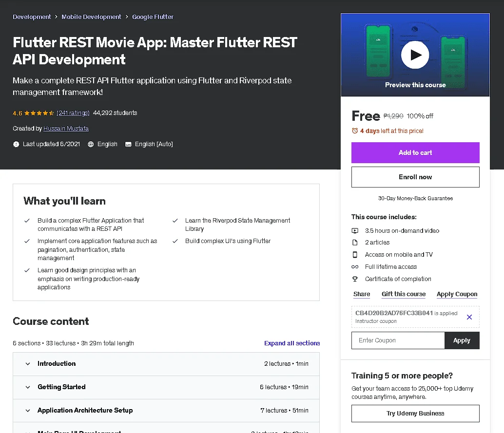Viewport: 504px width, 433px height.
Task: Try Udemy Business button
Action: tap(415, 414)
